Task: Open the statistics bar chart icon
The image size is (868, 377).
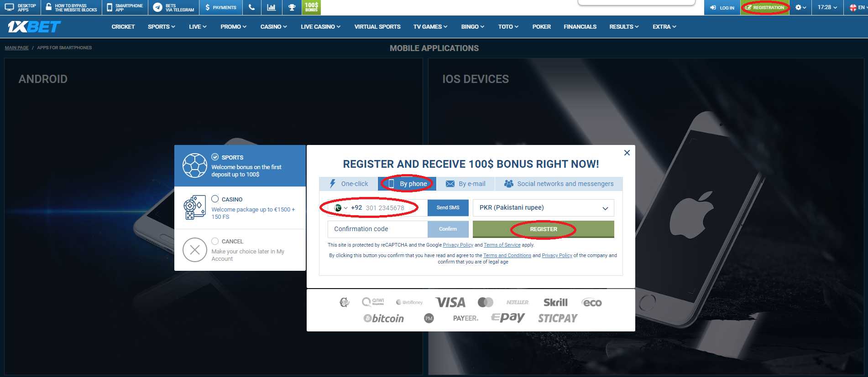Action: pos(272,7)
